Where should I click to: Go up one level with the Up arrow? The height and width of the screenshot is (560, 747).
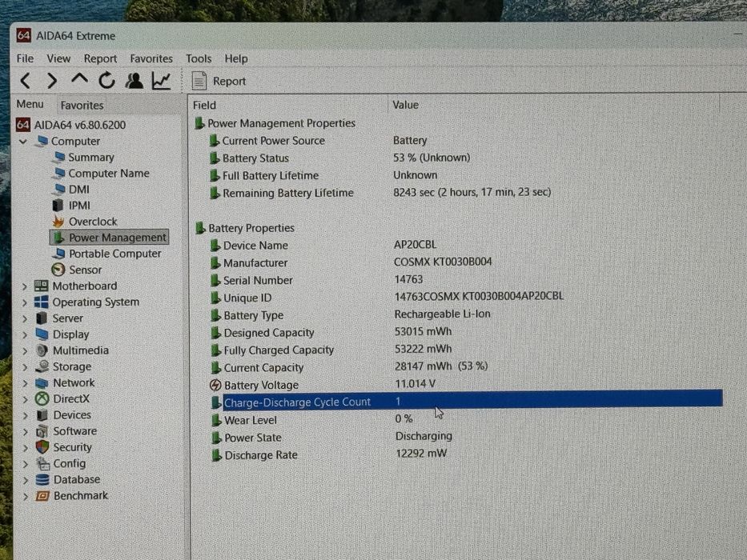pos(79,79)
